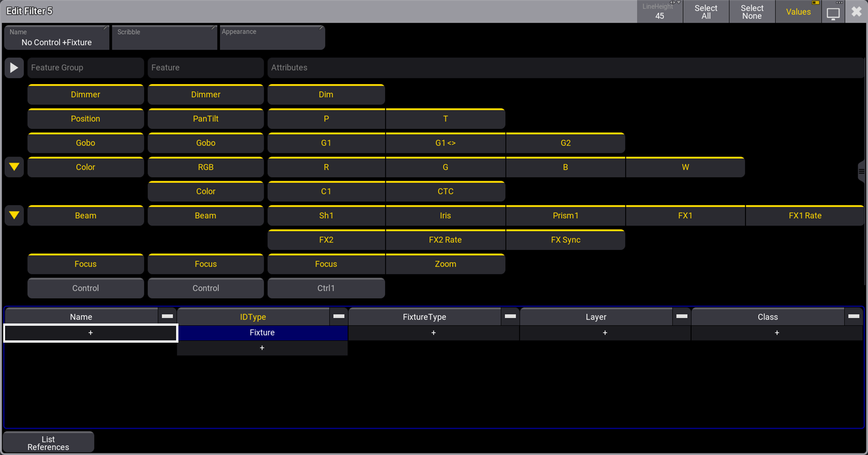This screenshot has width=868, height=455.
Task: Toggle the FX1 Rate attribute
Action: point(805,215)
